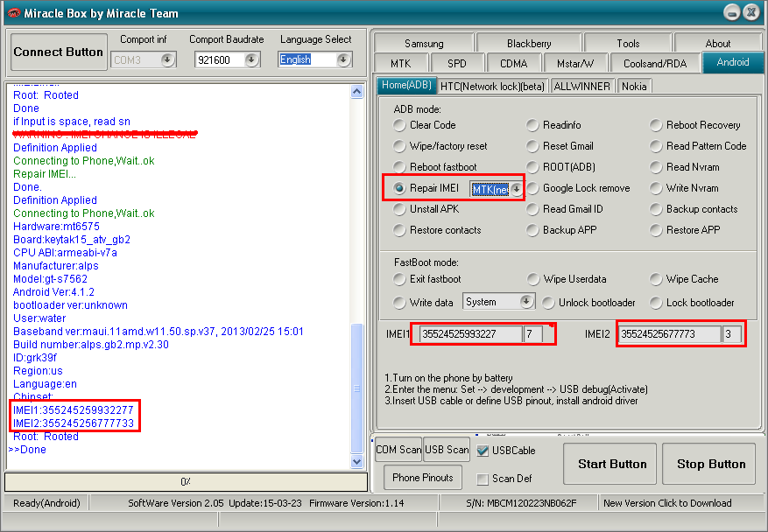Enable the Scan Def checkbox
Image resolution: width=768 pixels, height=532 pixels.
point(483,479)
